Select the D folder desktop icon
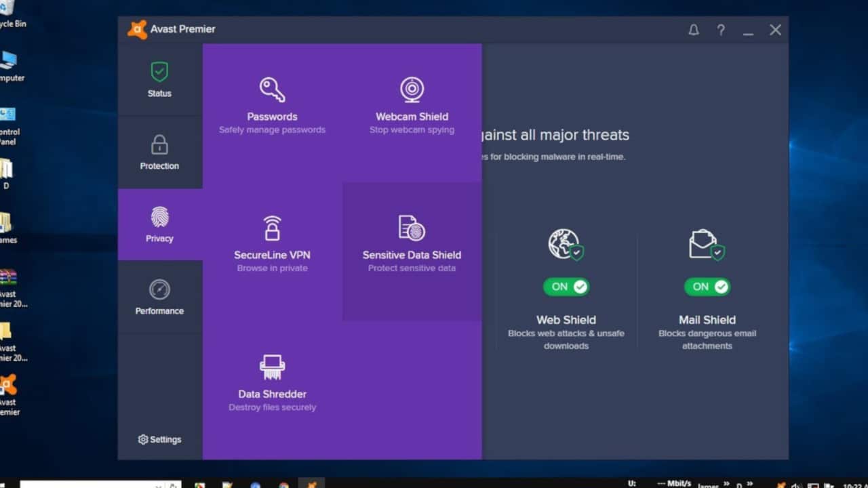The height and width of the screenshot is (488, 868). click(6, 174)
